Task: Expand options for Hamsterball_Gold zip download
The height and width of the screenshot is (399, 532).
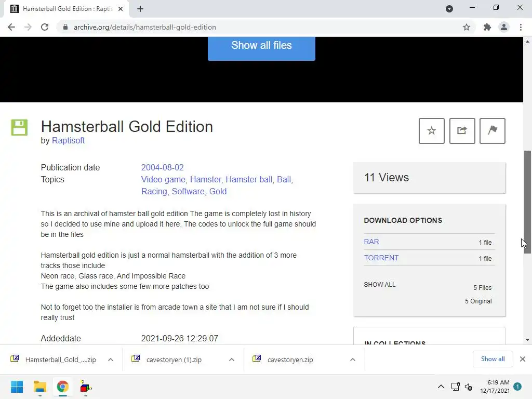Action: [111, 360]
